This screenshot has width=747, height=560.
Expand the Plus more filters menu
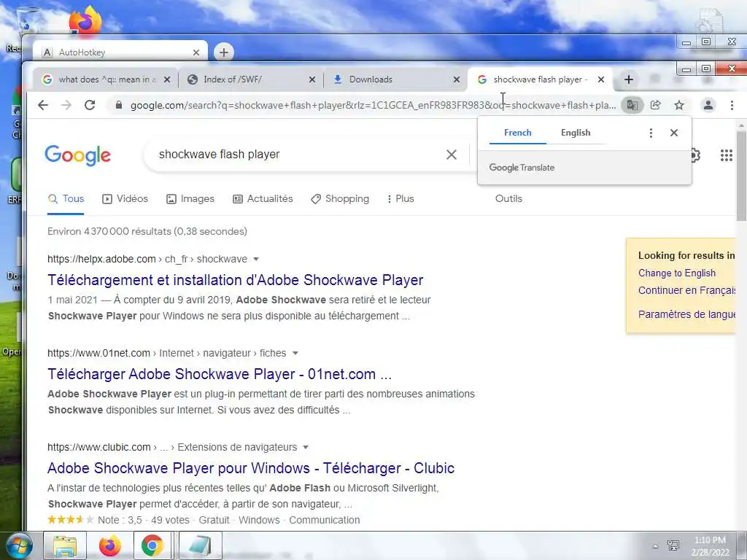[400, 199]
